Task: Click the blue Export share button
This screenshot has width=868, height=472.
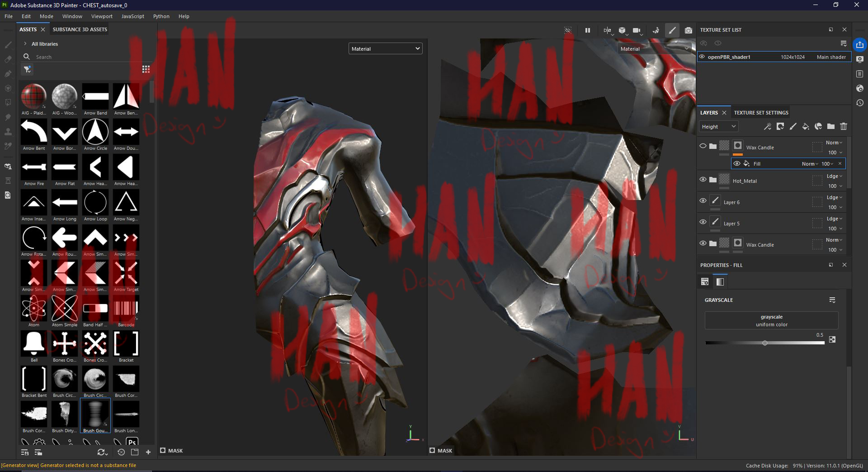Action: coord(859,44)
